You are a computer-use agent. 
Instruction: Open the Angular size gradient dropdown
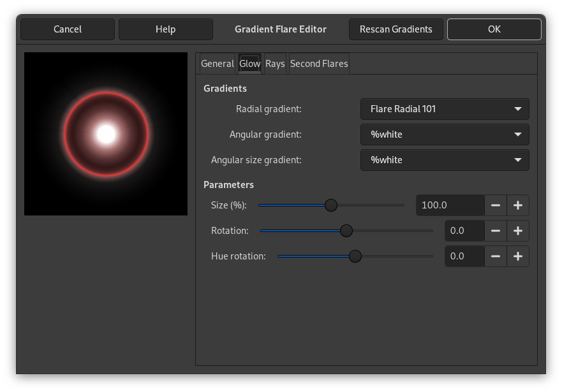(444, 160)
